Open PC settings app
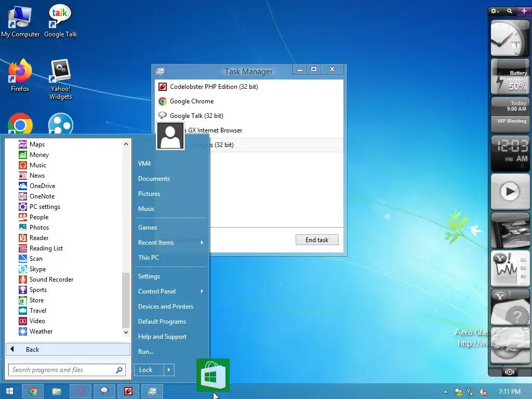This screenshot has height=399, width=532. 39,207
